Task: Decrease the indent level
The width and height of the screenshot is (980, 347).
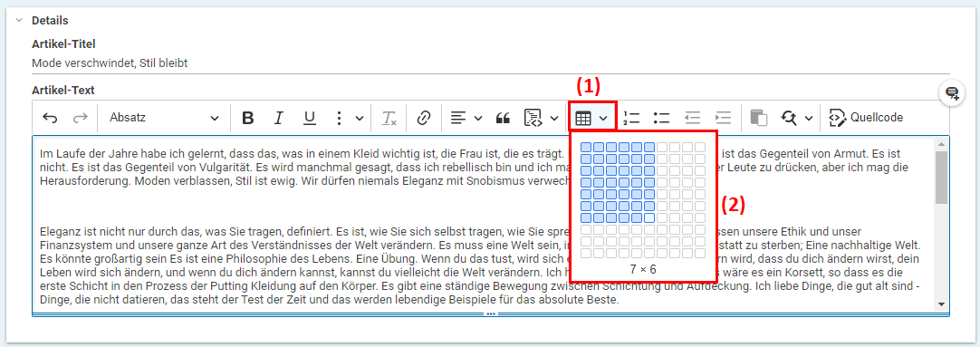Action: point(693,118)
